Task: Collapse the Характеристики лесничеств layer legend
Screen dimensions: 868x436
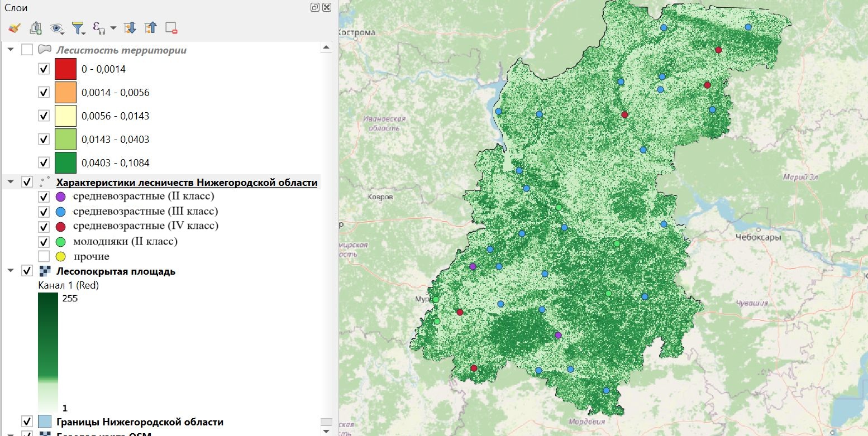Action: tap(11, 182)
